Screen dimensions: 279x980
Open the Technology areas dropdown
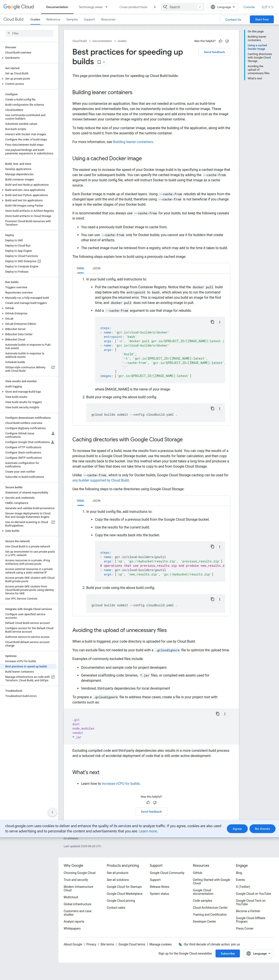coord(93,7)
